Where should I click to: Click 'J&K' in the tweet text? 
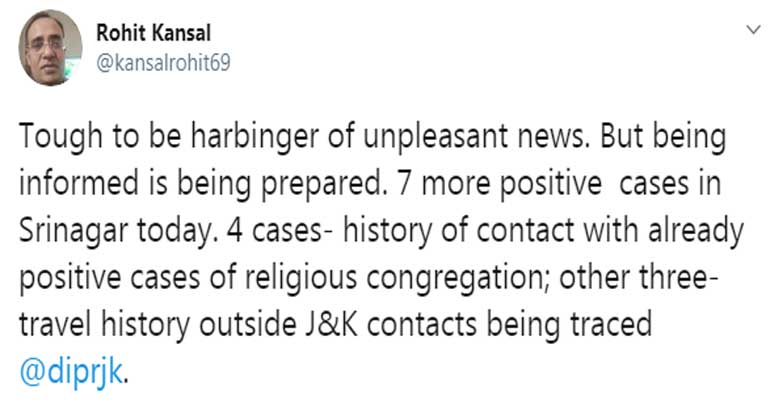331,324
